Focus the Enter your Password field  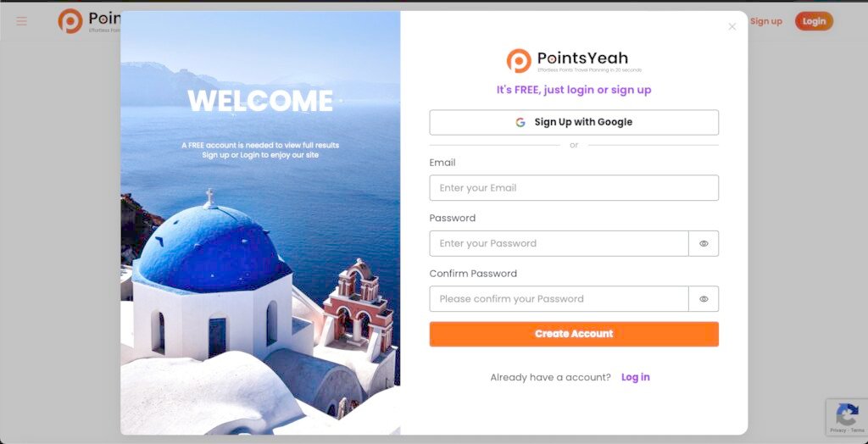(x=559, y=243)
